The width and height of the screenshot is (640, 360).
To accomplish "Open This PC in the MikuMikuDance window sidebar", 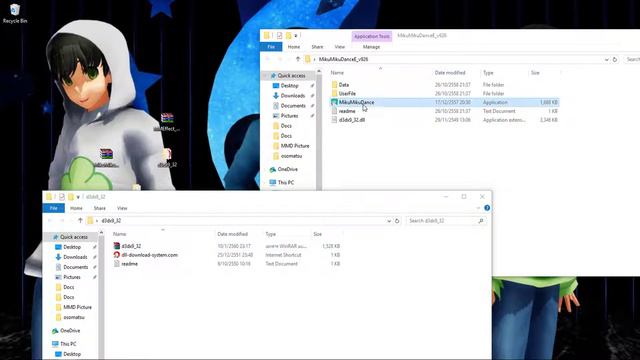I will [x=285, y=182].
